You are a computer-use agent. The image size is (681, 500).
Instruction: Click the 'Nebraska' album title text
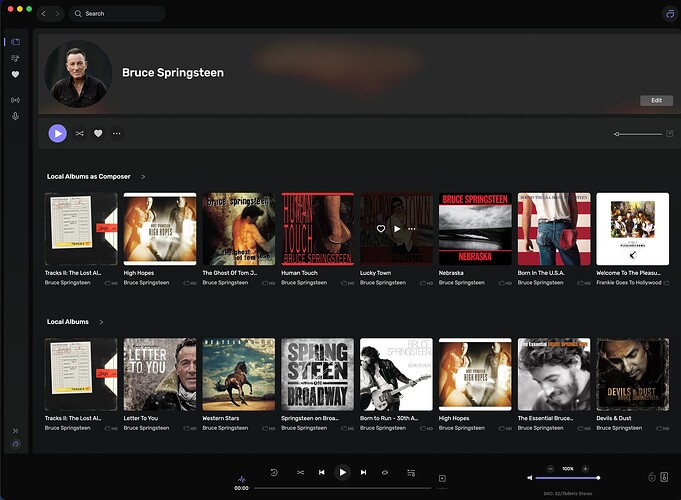[x=451, y=273]
